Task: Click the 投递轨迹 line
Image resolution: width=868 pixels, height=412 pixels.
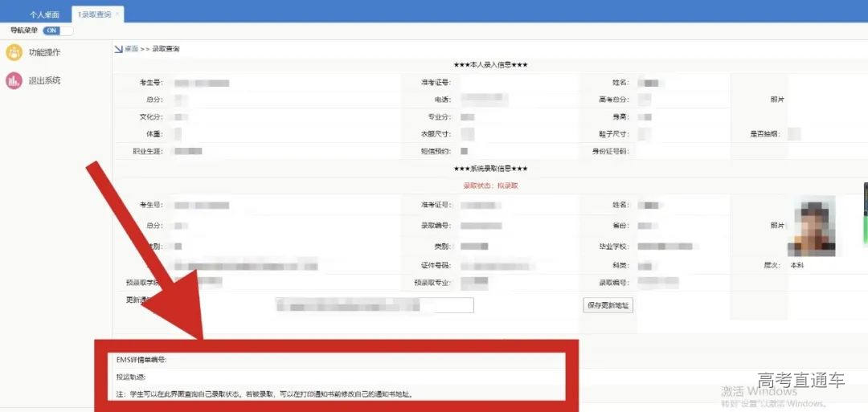Action: (131, 377)
